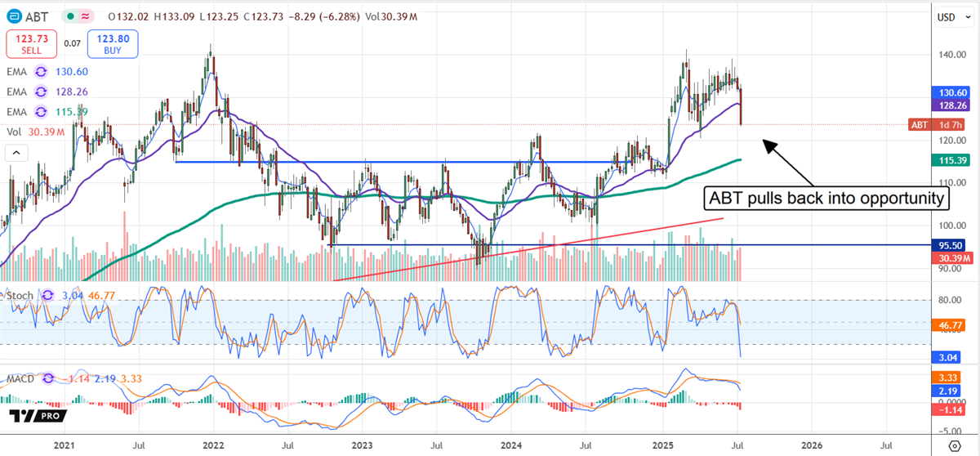This screenshot has width=980, height=456.
Task: Click the Abbott logo icon beside ABT
Action: pyautogui.click(x=13, y=16)
